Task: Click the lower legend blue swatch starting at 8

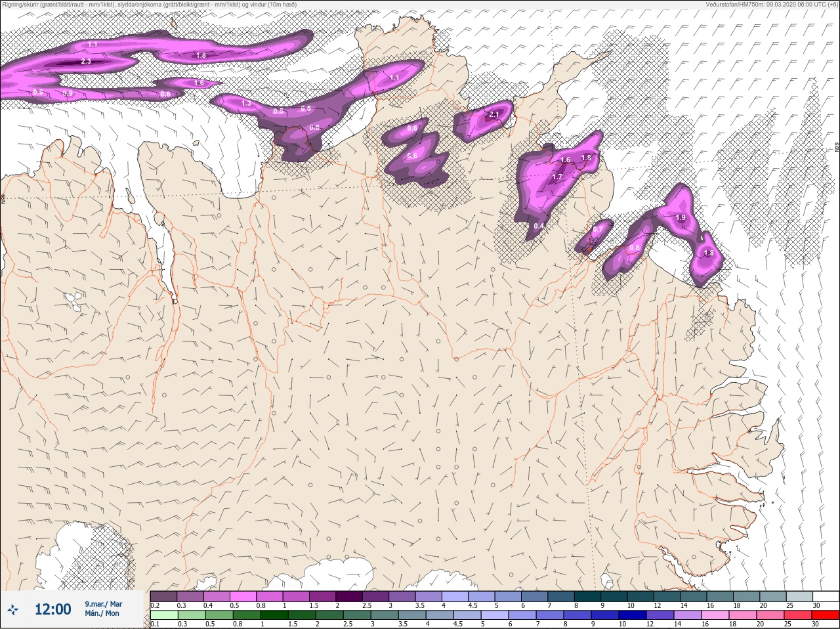Action: [x=577, y=615]
